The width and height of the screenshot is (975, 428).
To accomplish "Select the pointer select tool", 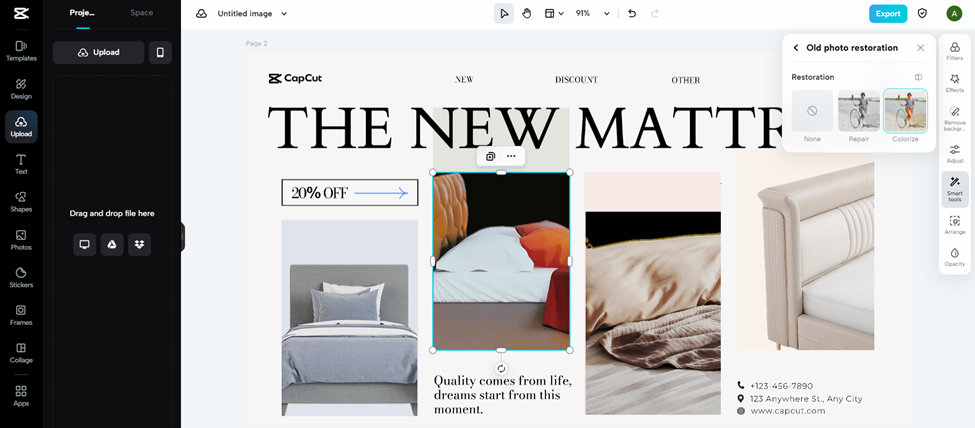I will click(x=504, y=14).
